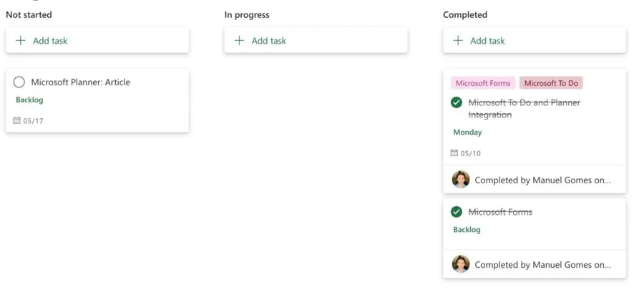Click avatar on Microsoft To Do and Planner card
The image size is (644, 290).
[x=461, y=180]
